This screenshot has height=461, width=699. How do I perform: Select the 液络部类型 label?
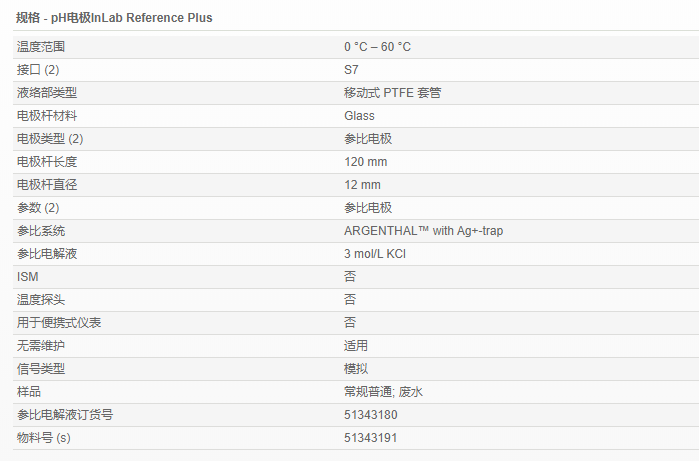[x=47, y=93]
